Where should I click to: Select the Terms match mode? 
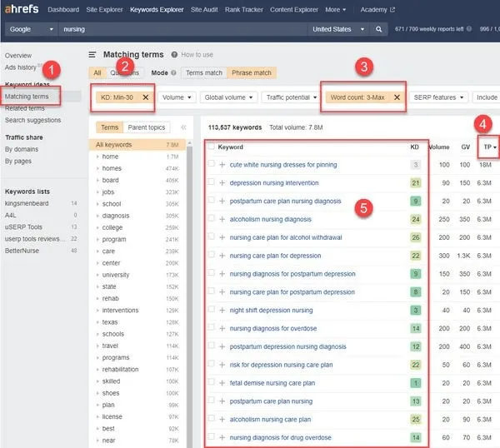click(x=204, y=73)
